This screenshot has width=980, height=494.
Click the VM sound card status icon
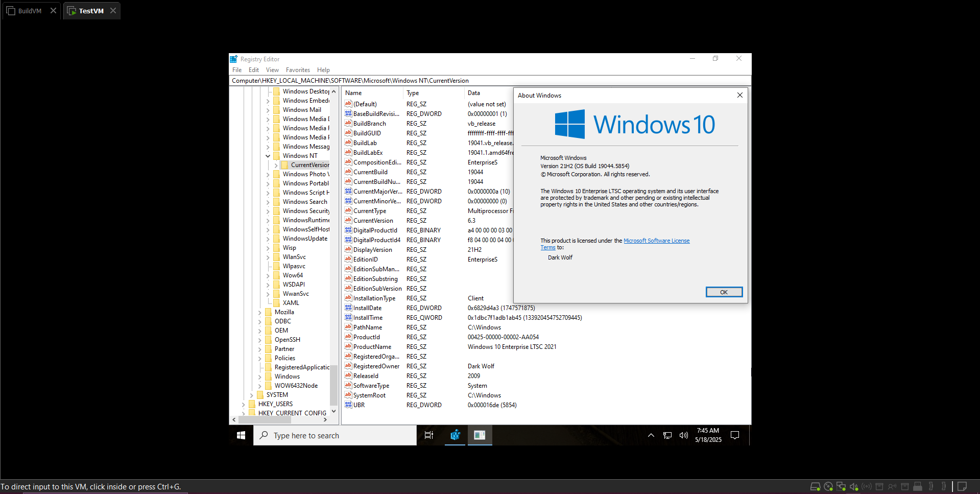854,486
